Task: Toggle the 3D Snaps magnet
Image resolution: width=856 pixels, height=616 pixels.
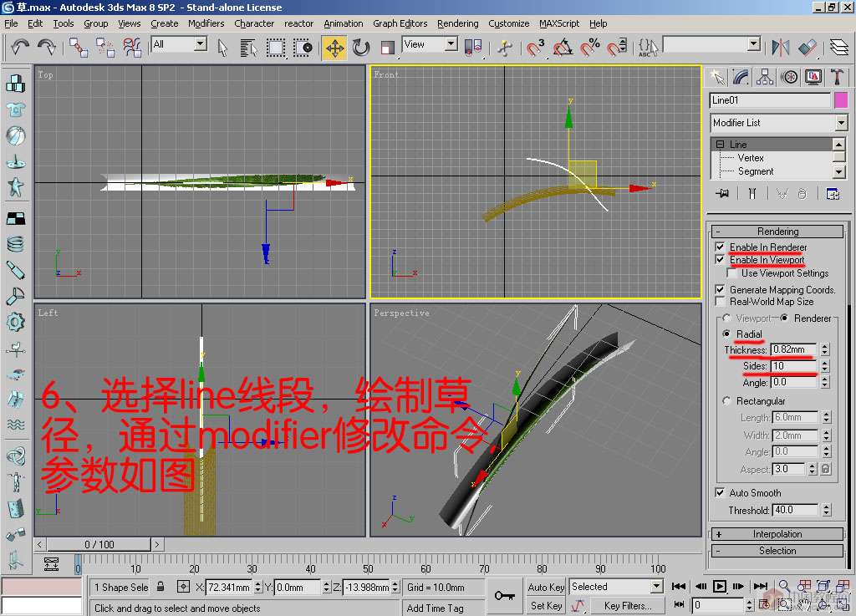Action: pos(535,48)
